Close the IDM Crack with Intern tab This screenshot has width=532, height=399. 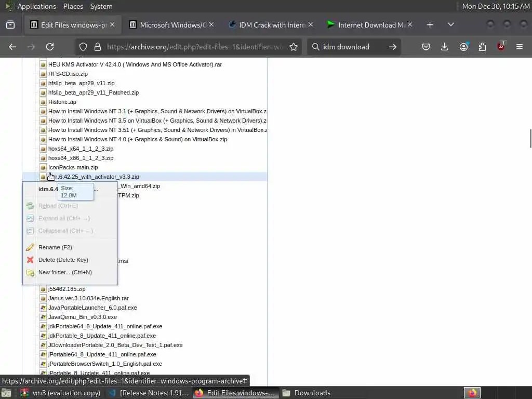[x=311, y=25]
